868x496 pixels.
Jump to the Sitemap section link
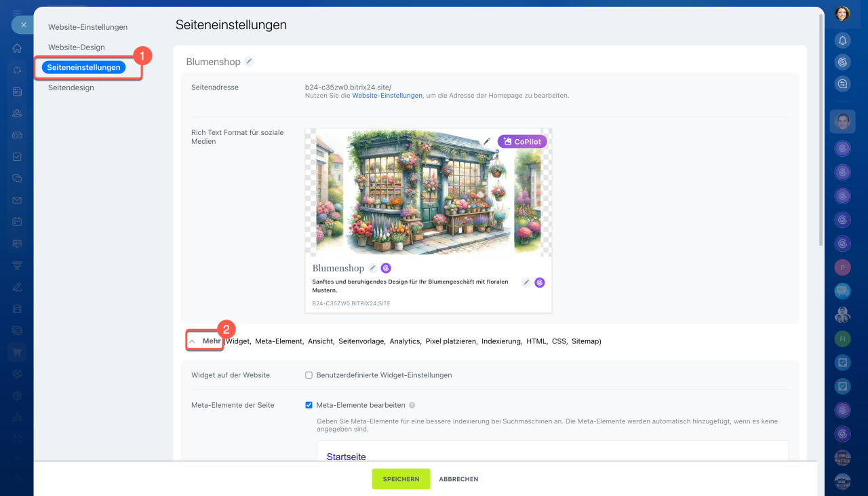585,341
